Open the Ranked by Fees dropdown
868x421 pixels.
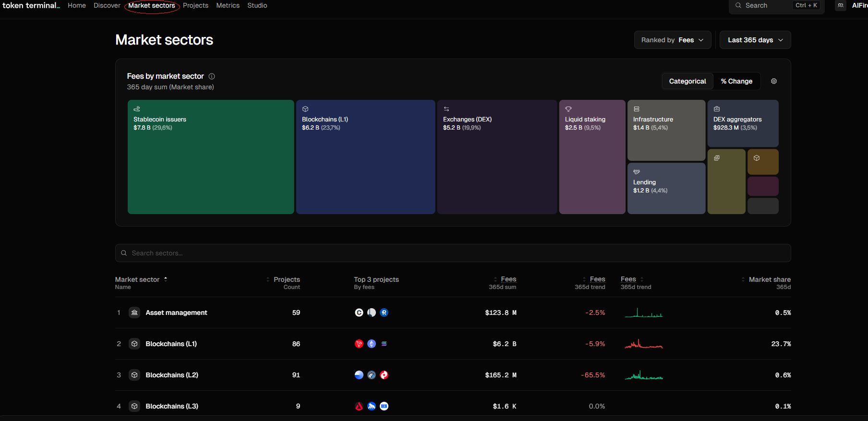coord(672,40)
